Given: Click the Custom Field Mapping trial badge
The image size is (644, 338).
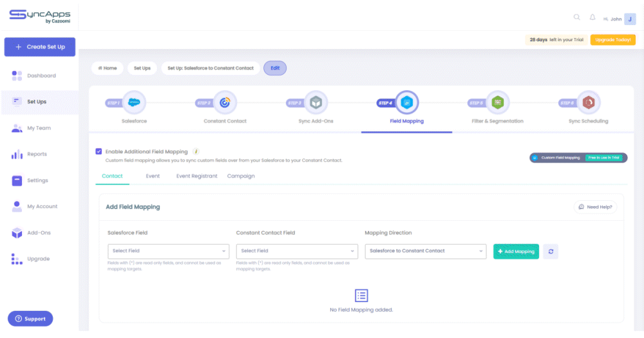Looking at the screenshot, I should [x=578, y=158].
